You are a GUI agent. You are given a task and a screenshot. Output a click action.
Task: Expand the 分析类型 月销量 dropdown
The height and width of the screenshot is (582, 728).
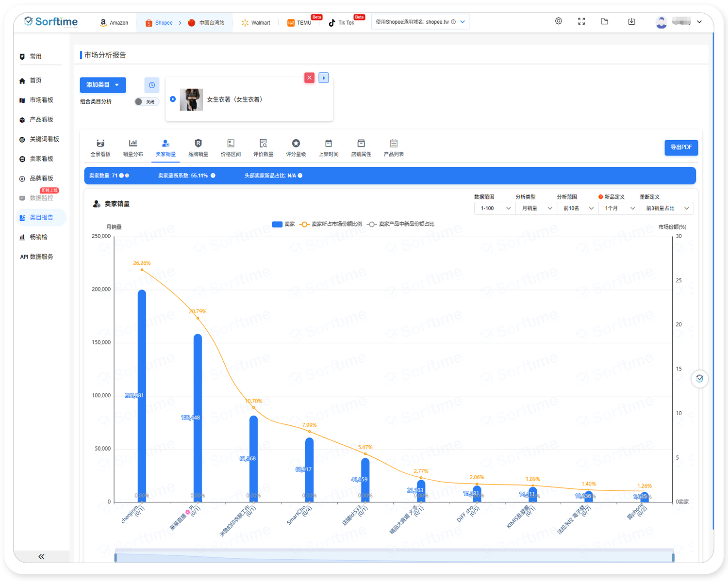536,208
